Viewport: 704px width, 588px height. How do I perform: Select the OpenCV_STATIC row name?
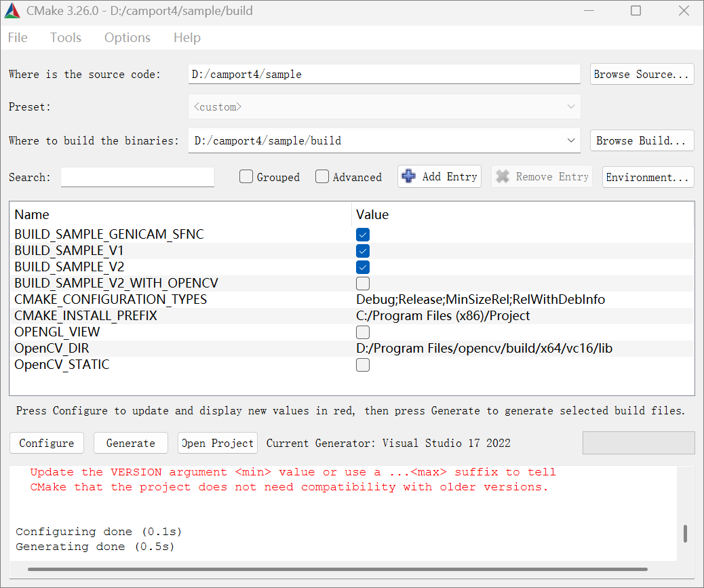coord(62,364)
